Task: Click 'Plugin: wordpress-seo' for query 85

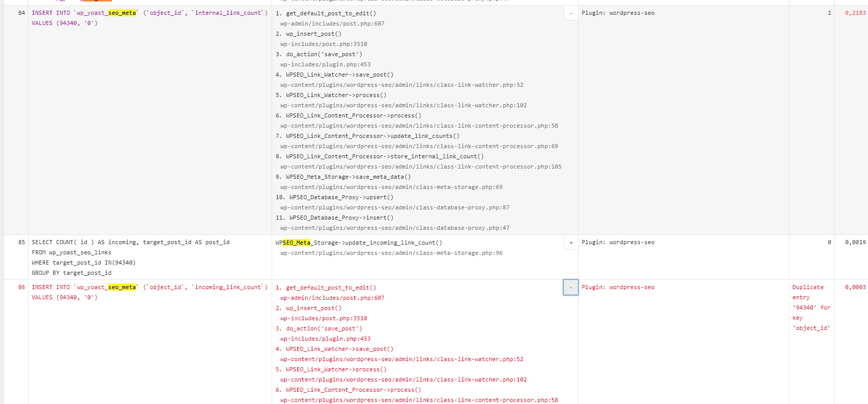Action: (x=618, y=243)
